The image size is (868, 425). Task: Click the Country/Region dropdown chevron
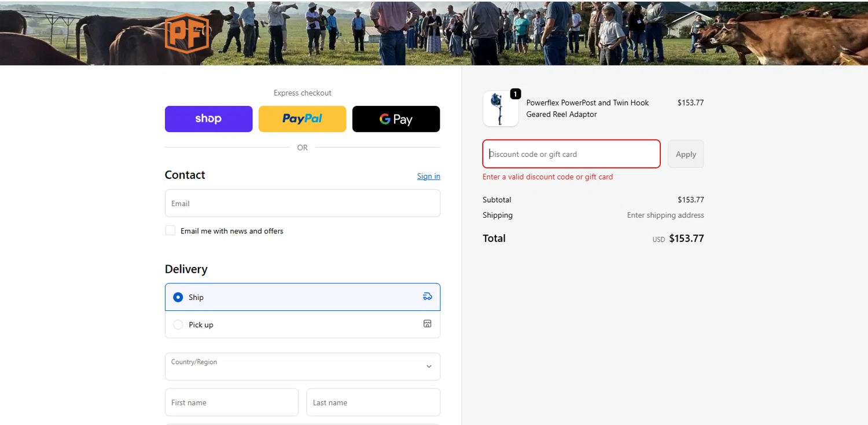tap(429, 367)
